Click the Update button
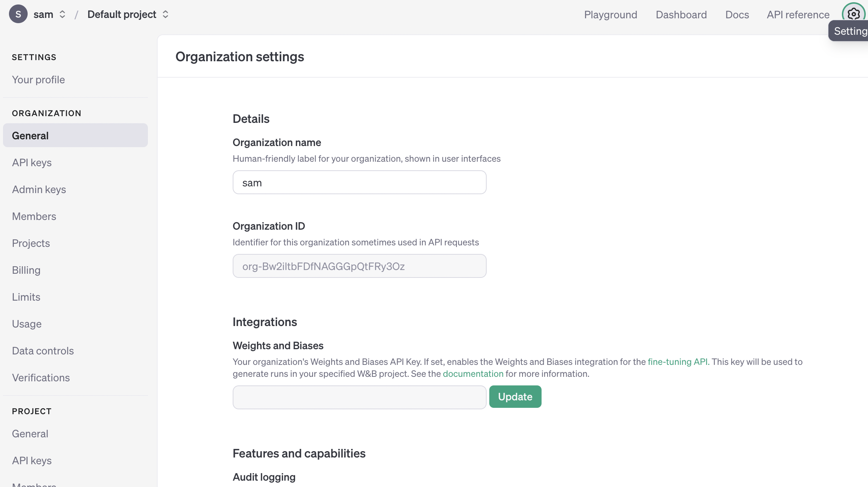The height and width of the screenshot is (487, 868). 515,397
